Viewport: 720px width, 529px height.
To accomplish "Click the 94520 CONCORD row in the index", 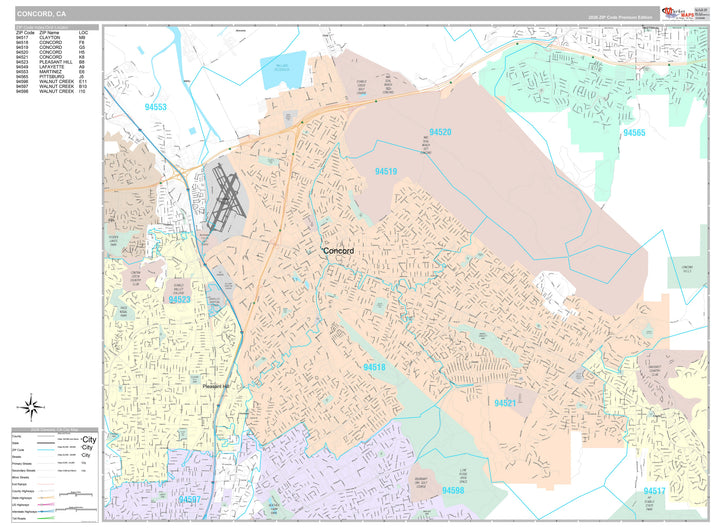I will tap(51, 52).
